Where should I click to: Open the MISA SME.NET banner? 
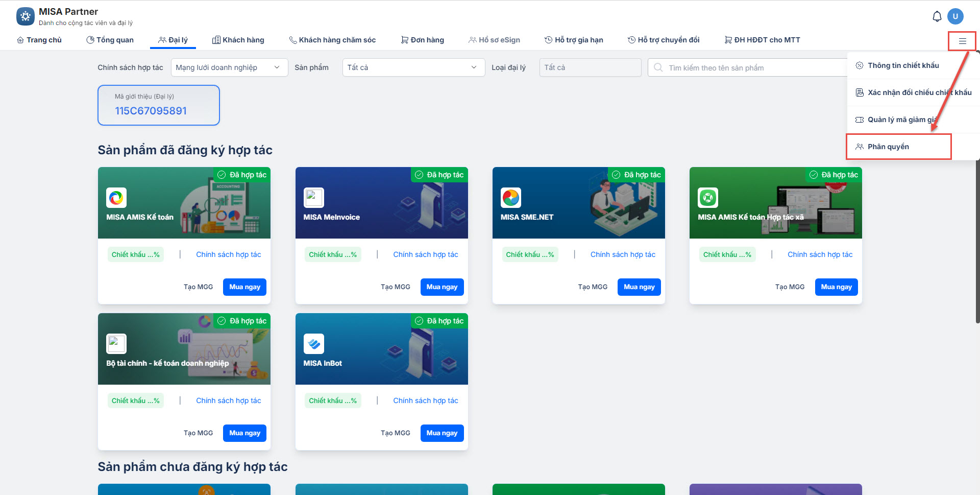[579, 203]
